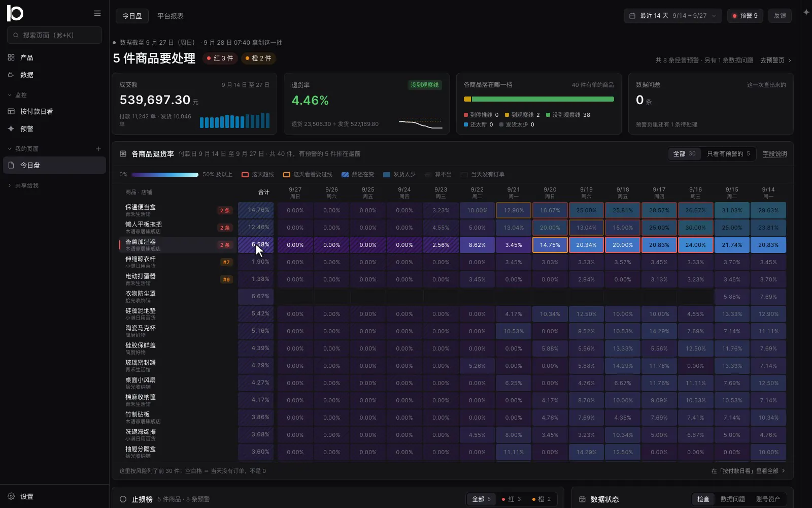The height and width of the screenshot is (508, 812).
Task: Click the 这天超线 red legend swatch
Action: click(x=245, y=174)
